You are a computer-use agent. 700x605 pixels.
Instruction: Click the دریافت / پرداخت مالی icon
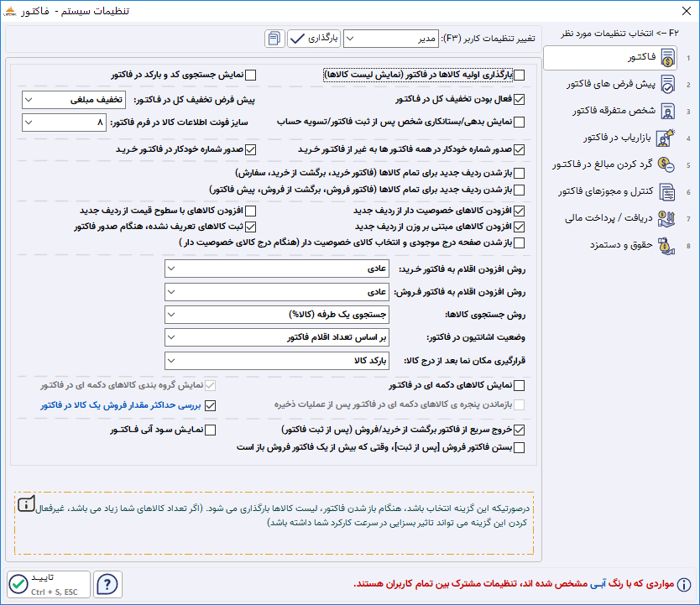(666, 219)
